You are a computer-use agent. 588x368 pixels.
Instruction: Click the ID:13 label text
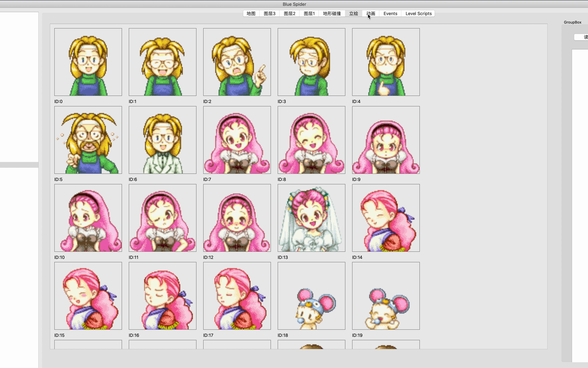[x=283, y=257]
